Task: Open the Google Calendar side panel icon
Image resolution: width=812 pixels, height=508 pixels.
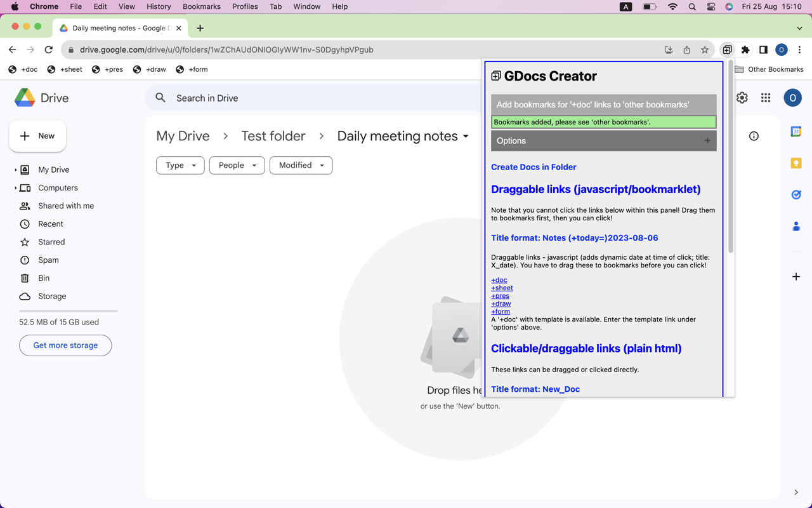Action: coord(796,131)
